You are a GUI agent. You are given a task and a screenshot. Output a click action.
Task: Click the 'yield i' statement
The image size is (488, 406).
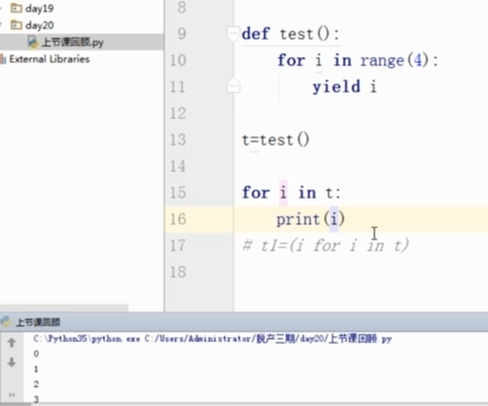coord(345,87)
